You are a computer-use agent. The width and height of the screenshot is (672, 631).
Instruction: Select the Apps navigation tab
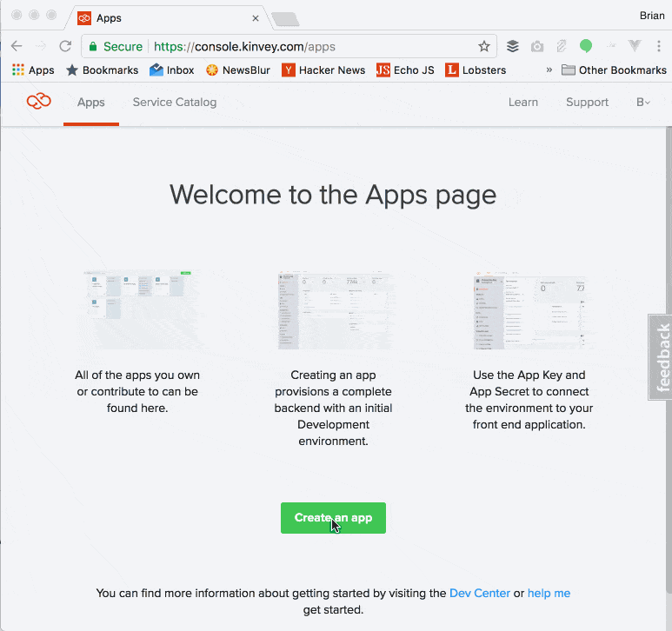pyautogui.click(x=91, y=103)
